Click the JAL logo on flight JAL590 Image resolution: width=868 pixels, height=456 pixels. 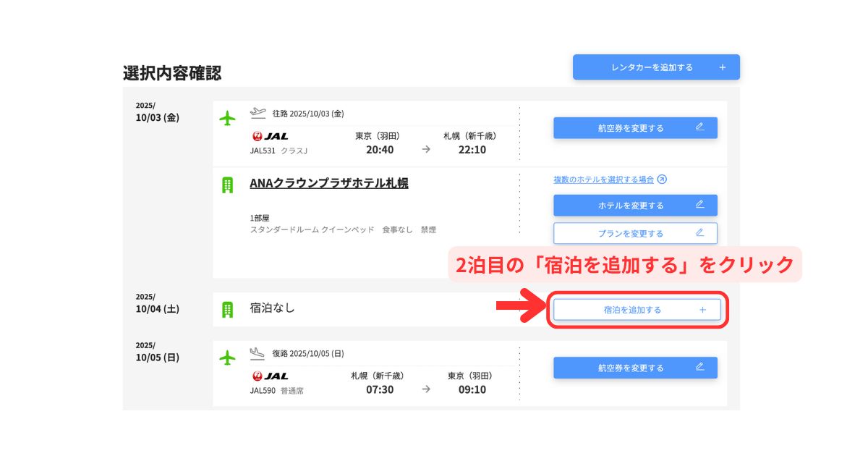pyautogui.click(x=270, y=376)
